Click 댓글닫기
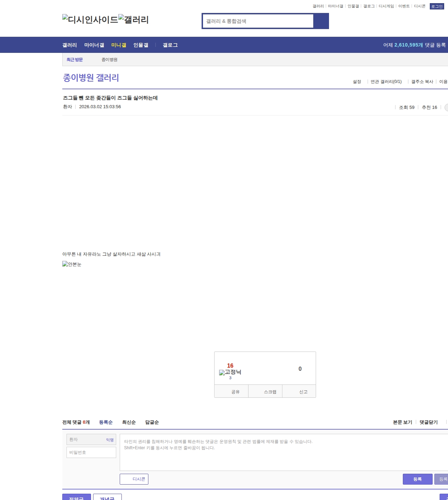Image resolution: width=448 pixels, height=500 pixels. coord(429,422)
